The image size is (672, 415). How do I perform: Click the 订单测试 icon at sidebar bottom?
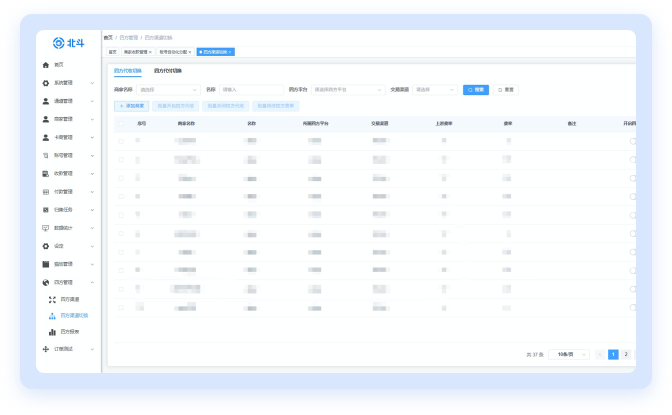coord(46,349)
